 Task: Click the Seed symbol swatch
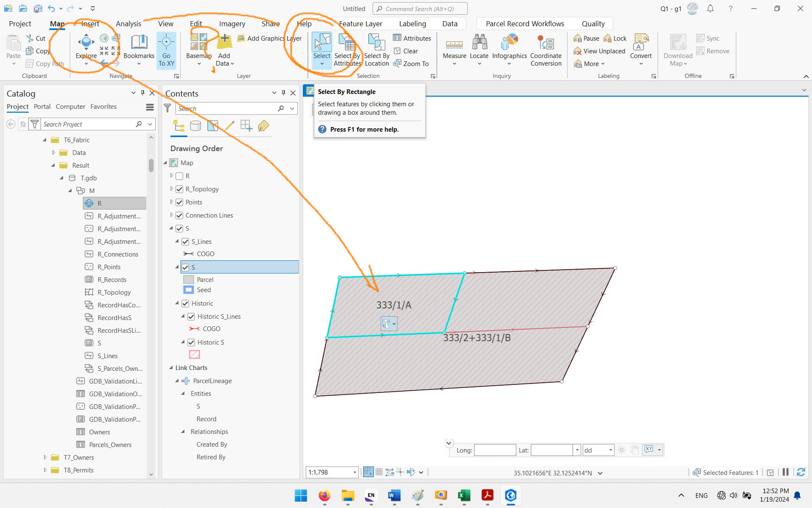pyautogui.click(x=188, y=290)
